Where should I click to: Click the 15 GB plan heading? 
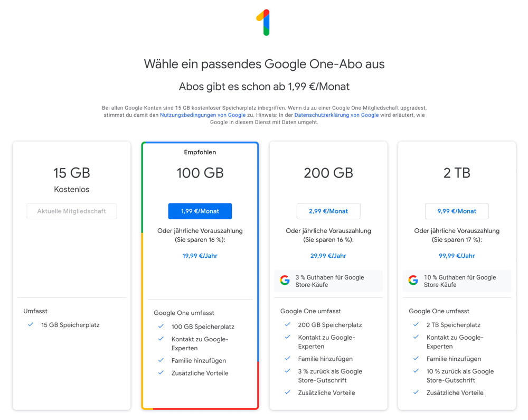pos(72,173)
